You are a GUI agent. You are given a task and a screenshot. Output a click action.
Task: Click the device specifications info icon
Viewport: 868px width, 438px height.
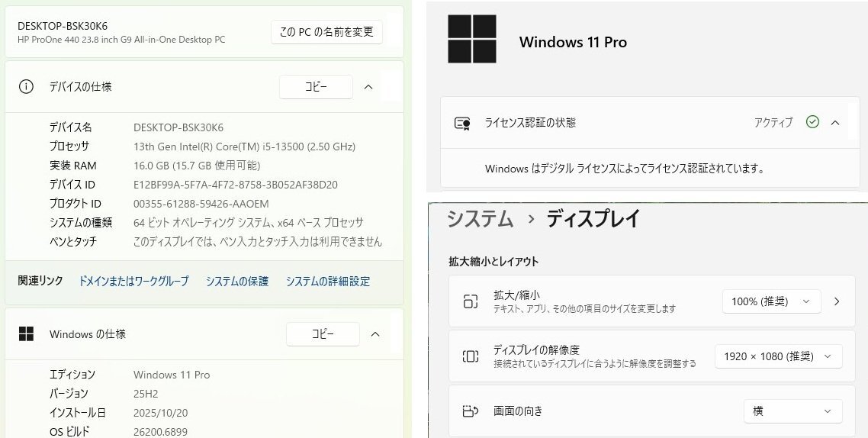26,86
